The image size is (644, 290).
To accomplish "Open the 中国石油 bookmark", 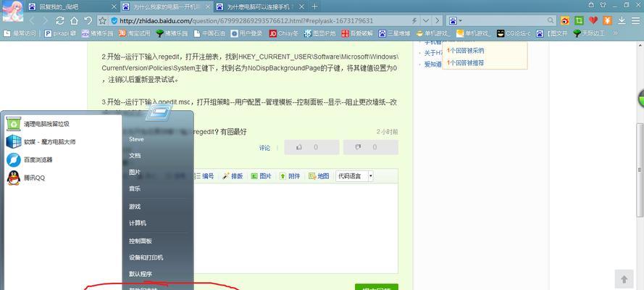I will tap(209, 33).
